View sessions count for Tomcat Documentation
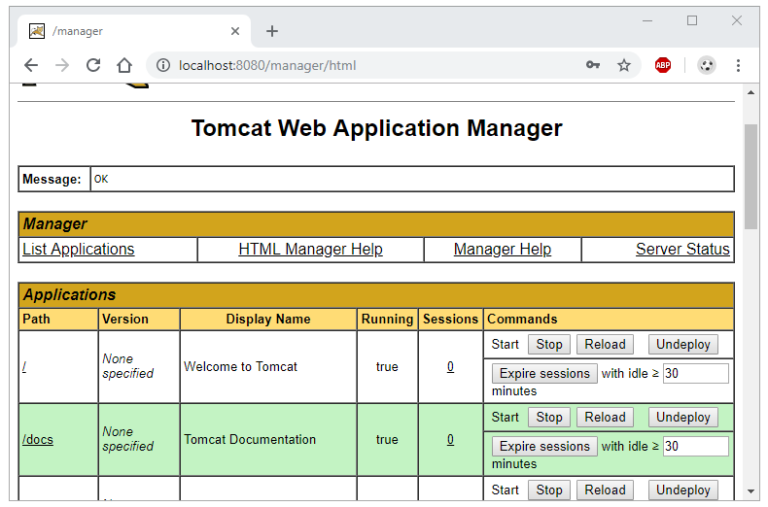The height and width of the screenshot is (507, 768). coord(451,440)
